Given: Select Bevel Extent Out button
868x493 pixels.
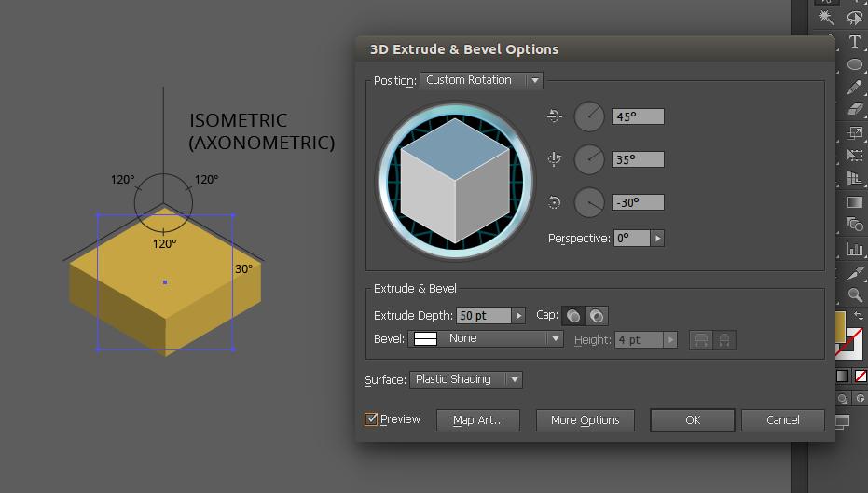Looking at the screenshot, I should [x=701, y=340].
